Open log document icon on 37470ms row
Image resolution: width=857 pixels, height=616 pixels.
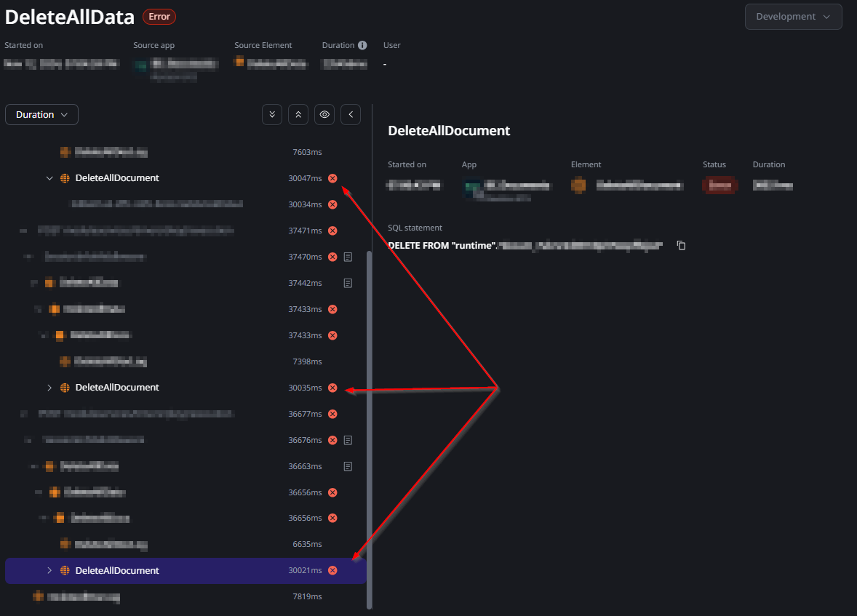[x=348, y=257]
